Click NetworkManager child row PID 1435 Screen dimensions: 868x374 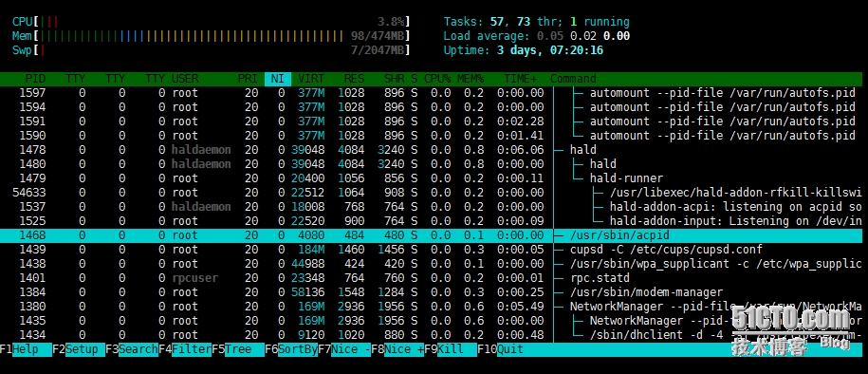[x=432, y=321]
